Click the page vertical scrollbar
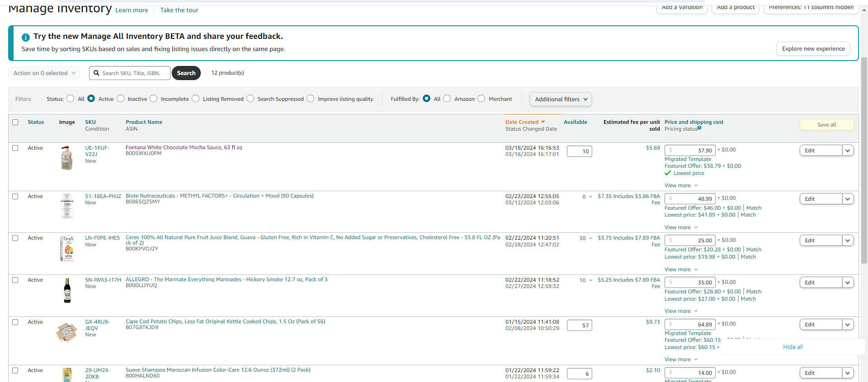 click(x=864, y=160)
